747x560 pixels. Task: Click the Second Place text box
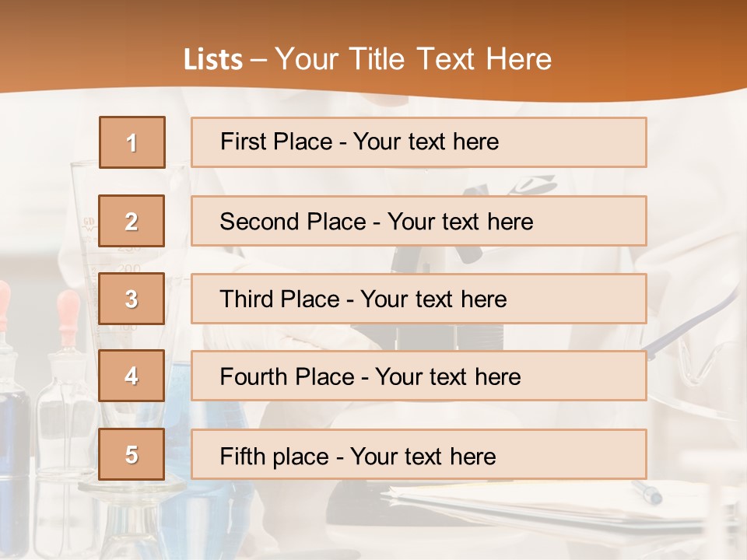(419, 221)
